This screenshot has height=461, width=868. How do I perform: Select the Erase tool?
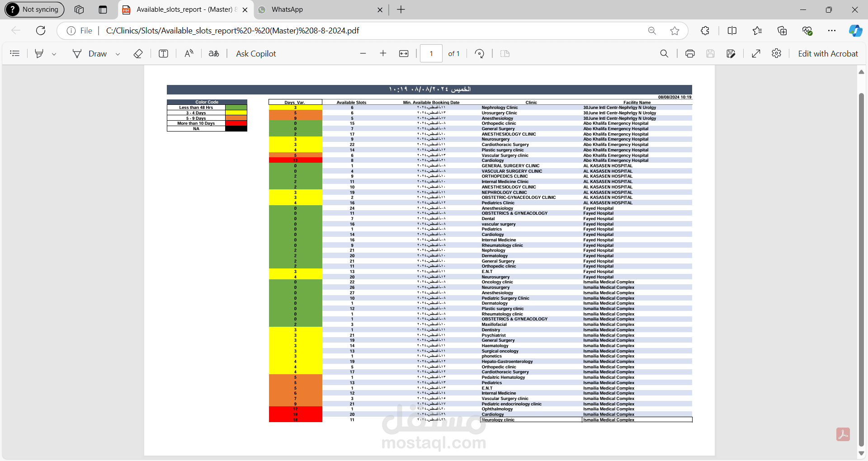pos(138,53)
